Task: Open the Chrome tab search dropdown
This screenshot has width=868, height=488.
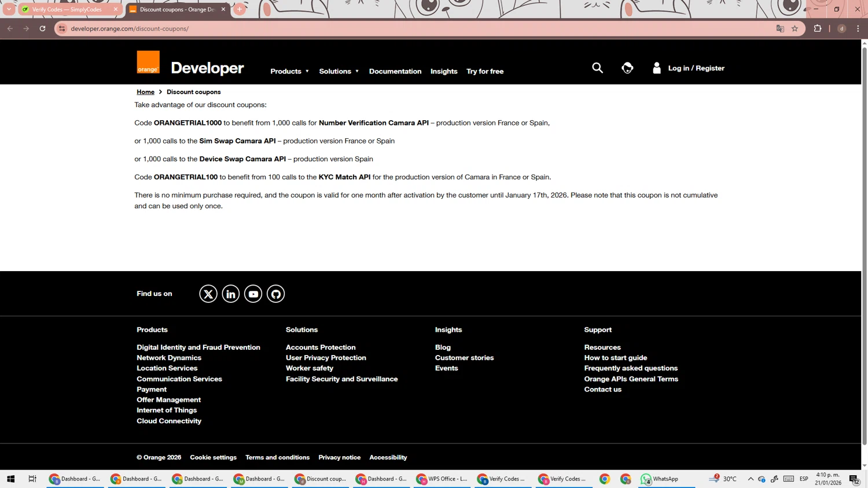Action: point(9,9)
